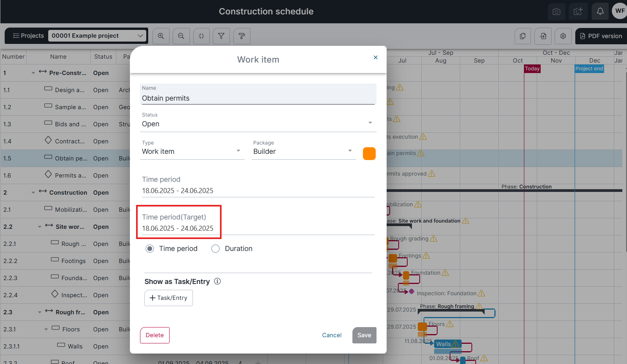Image resolution: width=627 pixels, height=364 pixels.
Task: Click the paint roller format icon
Action: 242,36
